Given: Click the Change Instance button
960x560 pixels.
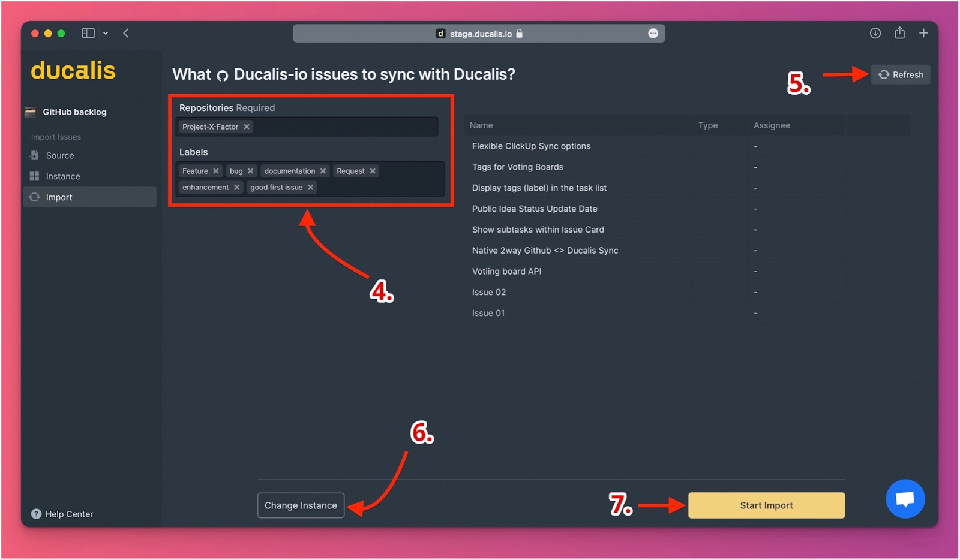Looking at the screenshot, I should [x=301, y=505].
